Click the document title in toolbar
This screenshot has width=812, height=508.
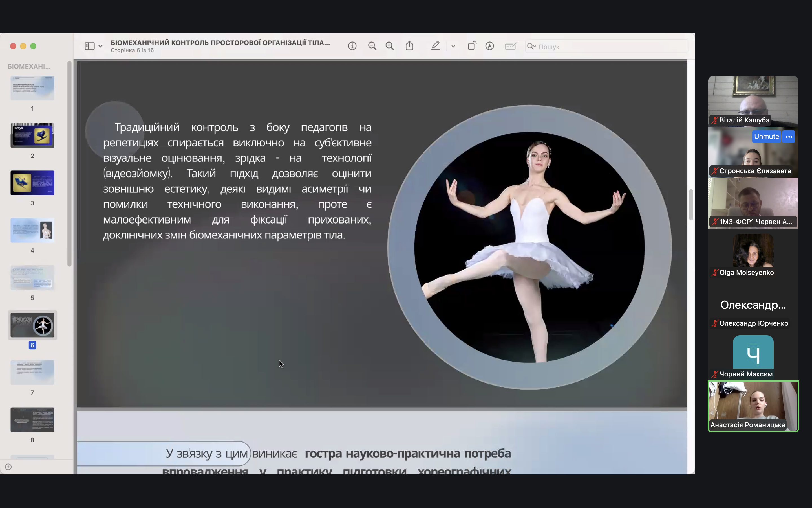[x=220, y=43]
